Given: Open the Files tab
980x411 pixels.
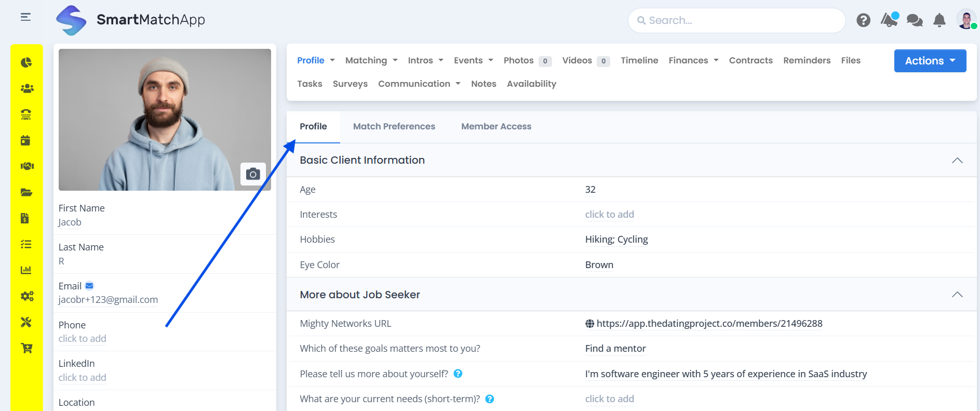Looking at the screenshot, I should coord(851,60).
